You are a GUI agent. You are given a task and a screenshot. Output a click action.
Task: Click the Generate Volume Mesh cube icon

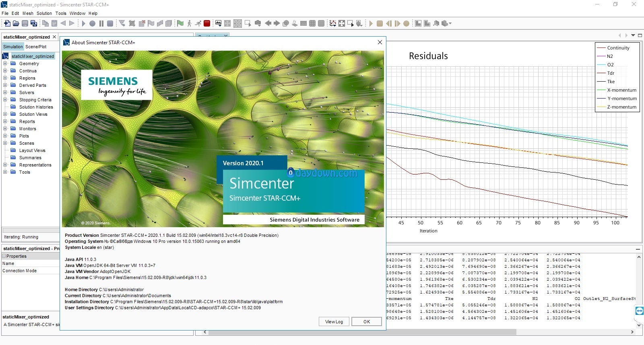click(168, 23)
